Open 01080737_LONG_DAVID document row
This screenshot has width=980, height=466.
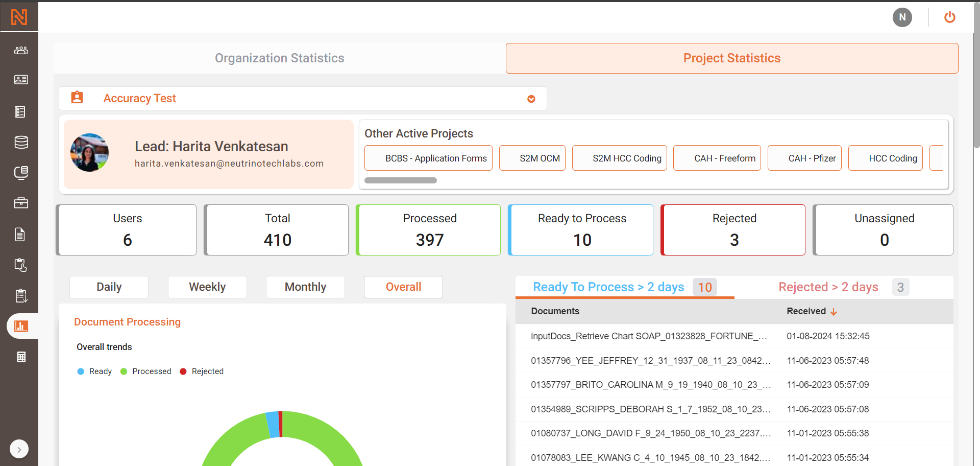click(734, 433)
